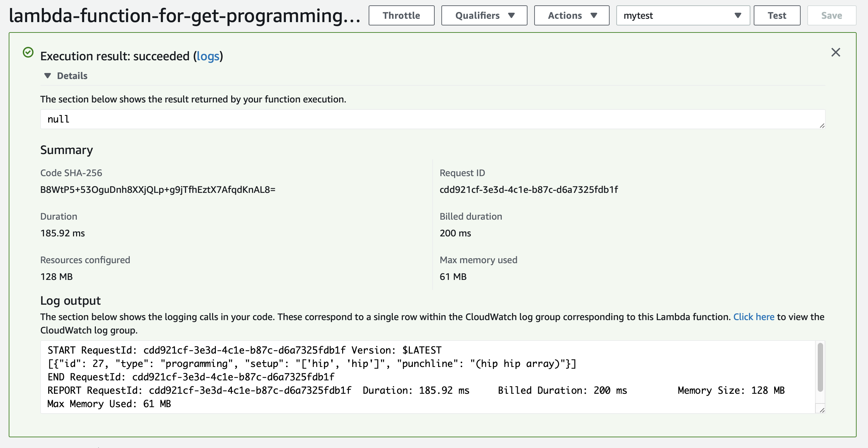
Task: Open the Actions dropdown menu
Action: 571,15
